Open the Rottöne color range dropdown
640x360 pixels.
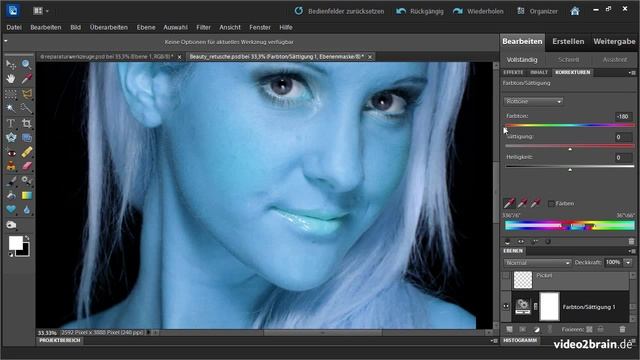pyautogui.click(x=533, y=101)
